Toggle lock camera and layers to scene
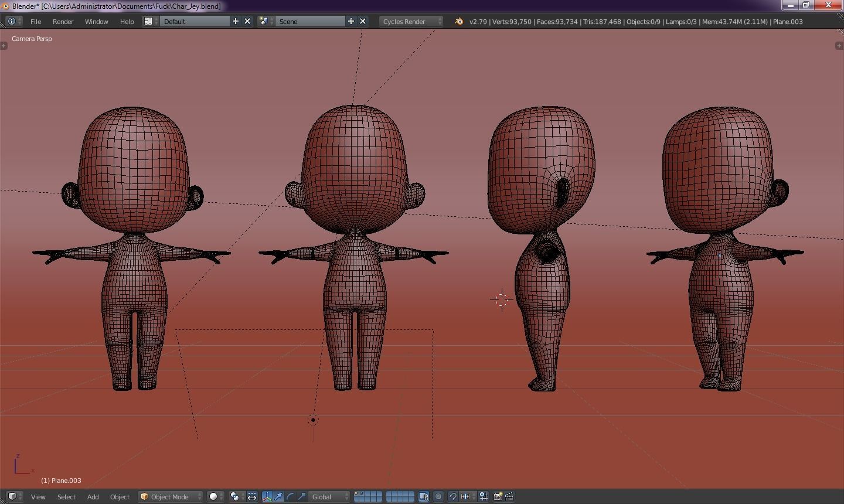Image resolution: width=844 pixels, height=504 pixels. tap(424, 496)
